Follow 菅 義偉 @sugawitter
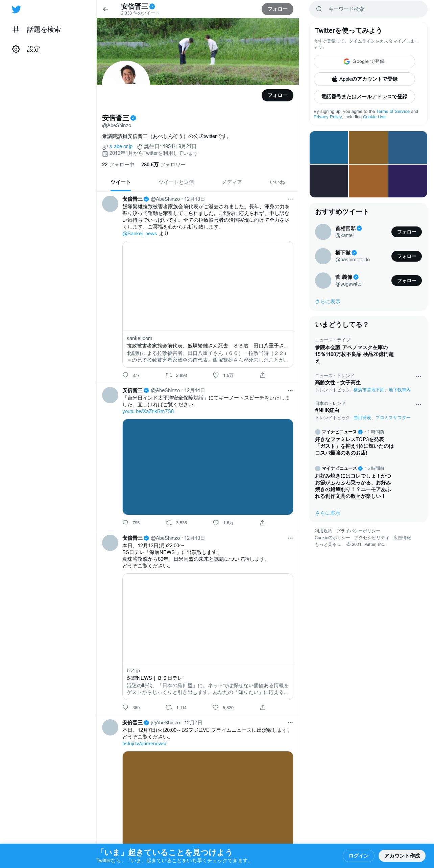Viewport: 434px width, 868px height. [406, 281]
